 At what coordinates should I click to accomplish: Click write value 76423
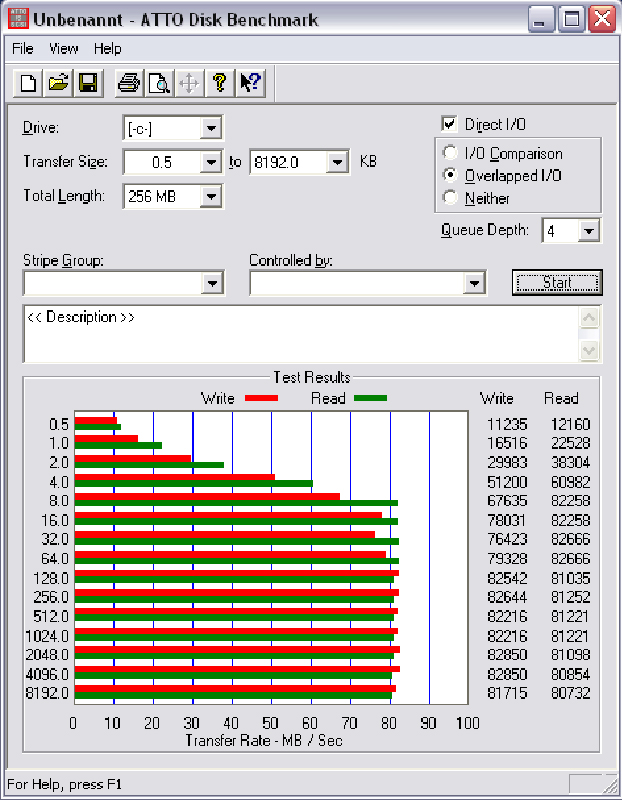click(x=507, y=539)
